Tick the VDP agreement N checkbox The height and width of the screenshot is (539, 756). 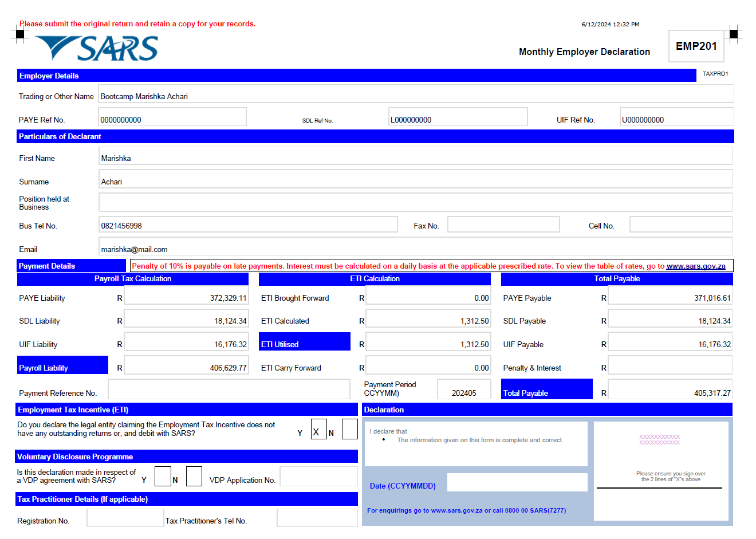(194, 477)
